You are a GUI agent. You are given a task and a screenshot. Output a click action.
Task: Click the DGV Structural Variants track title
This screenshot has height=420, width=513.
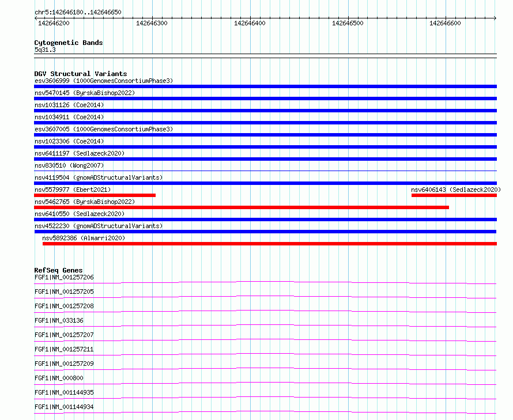81,74
